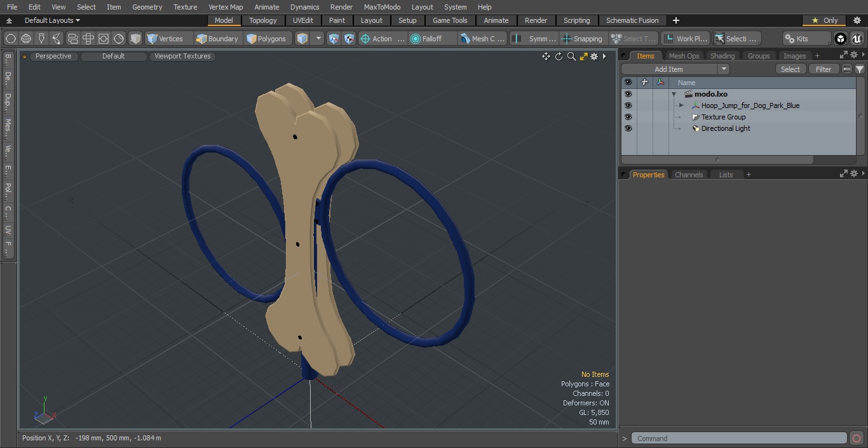Expand the Hoop_Jump_for_Dog_Park_Blue tree item
Image resolution: width=868 pixels, height=448 pixels.
coord(681,105)
